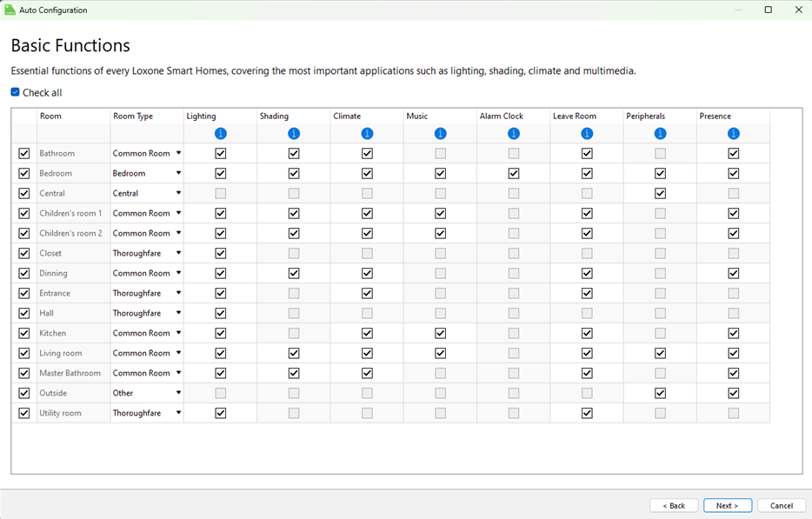
Task: Open the Bedroom room type dropdown
Action: tap(178, 173)
